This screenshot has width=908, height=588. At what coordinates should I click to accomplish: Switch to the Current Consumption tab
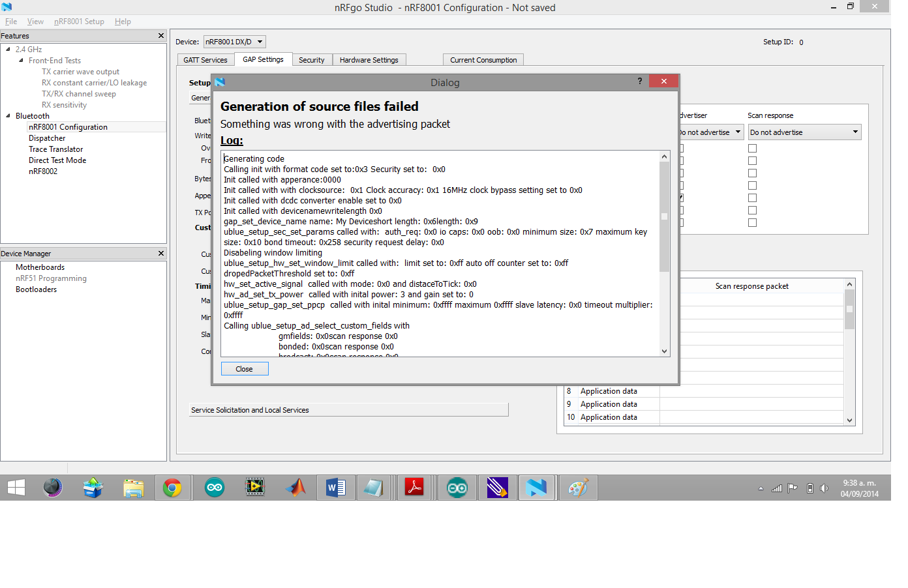pyautogui.click(x=483, y=60)
